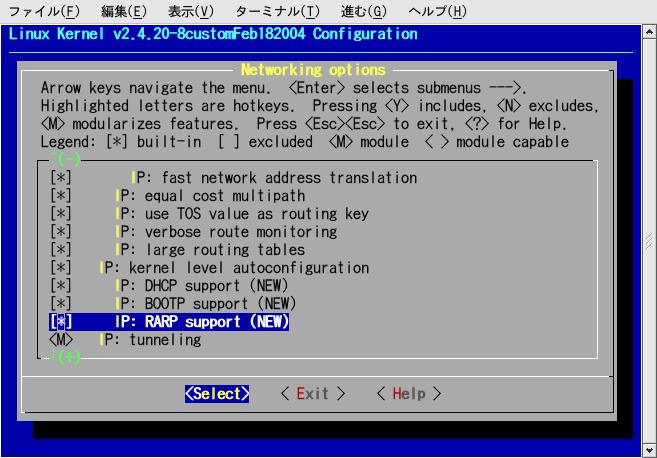Image resolution: width=657 pixels, height=458 pixels.
Task: Select 'IP: kernel level autoconfiguration' entry
Action: (234, 268)
